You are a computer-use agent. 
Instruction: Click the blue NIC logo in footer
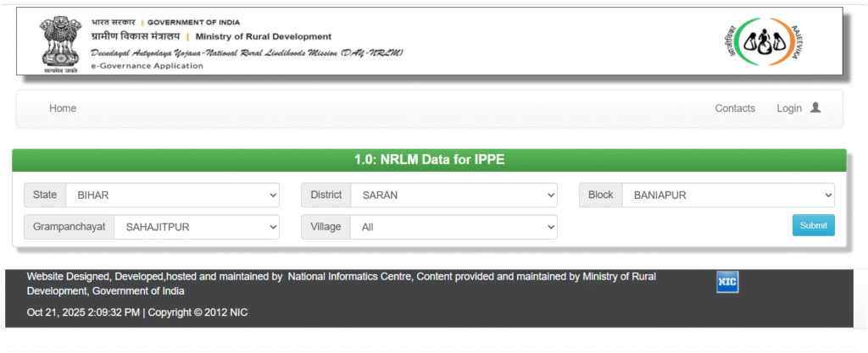point(727,283)
